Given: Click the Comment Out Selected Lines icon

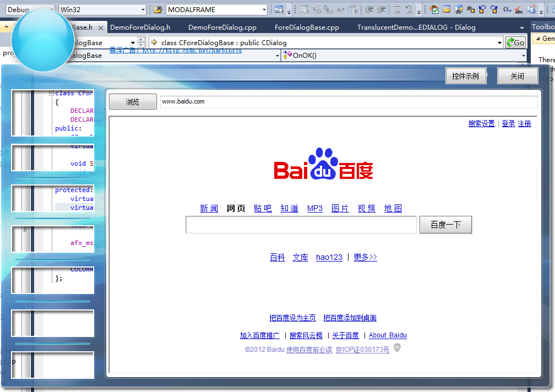Looking at the screenshot, I should [397, 10].
